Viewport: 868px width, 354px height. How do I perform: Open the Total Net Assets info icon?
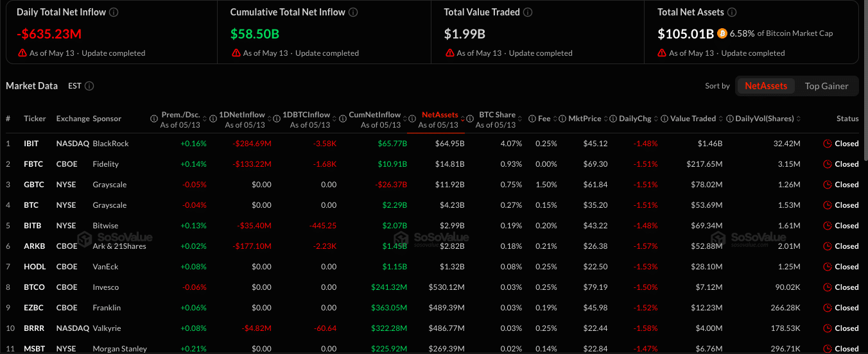[733, 12]
